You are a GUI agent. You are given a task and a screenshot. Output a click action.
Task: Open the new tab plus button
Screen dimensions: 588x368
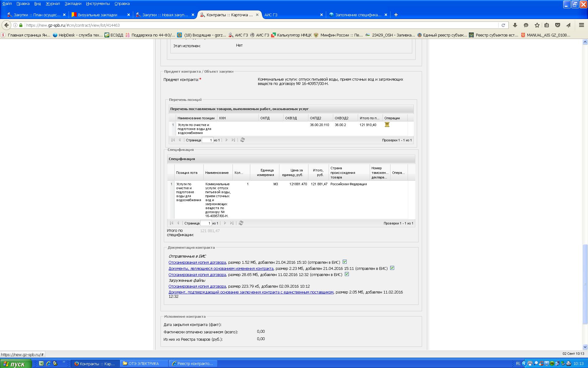(x=396, y=15)
